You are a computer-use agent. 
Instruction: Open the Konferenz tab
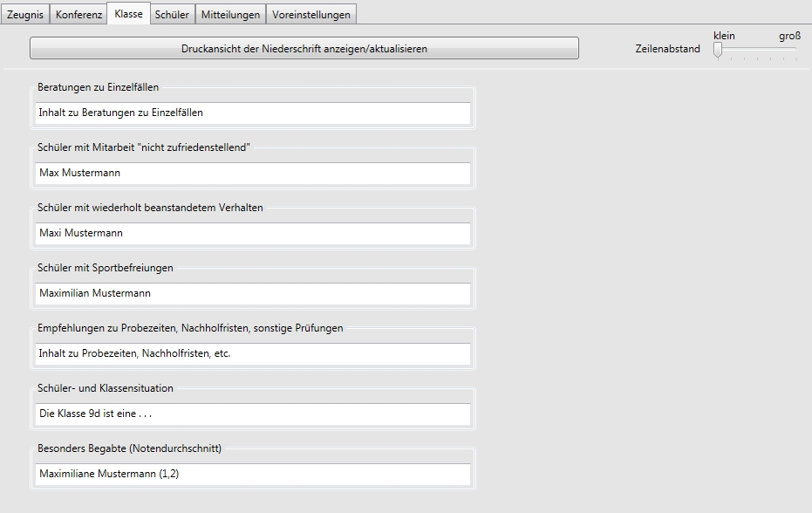click(78, 15)
